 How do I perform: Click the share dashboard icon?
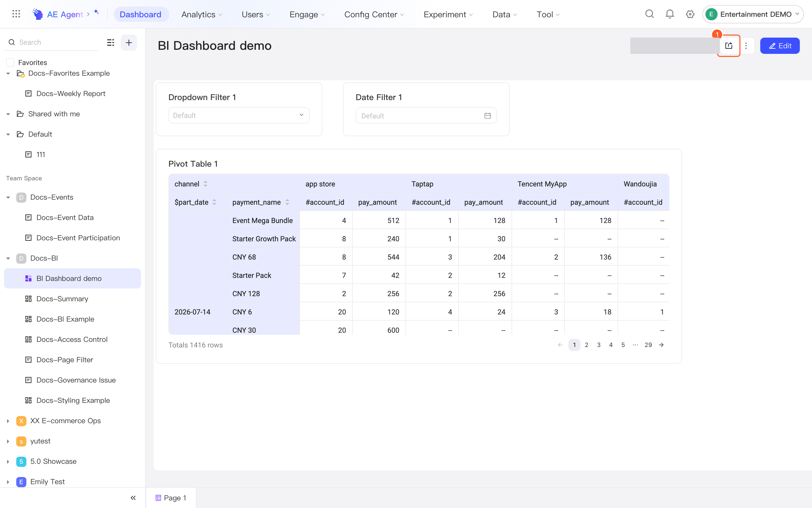click(x=729, y=46)
